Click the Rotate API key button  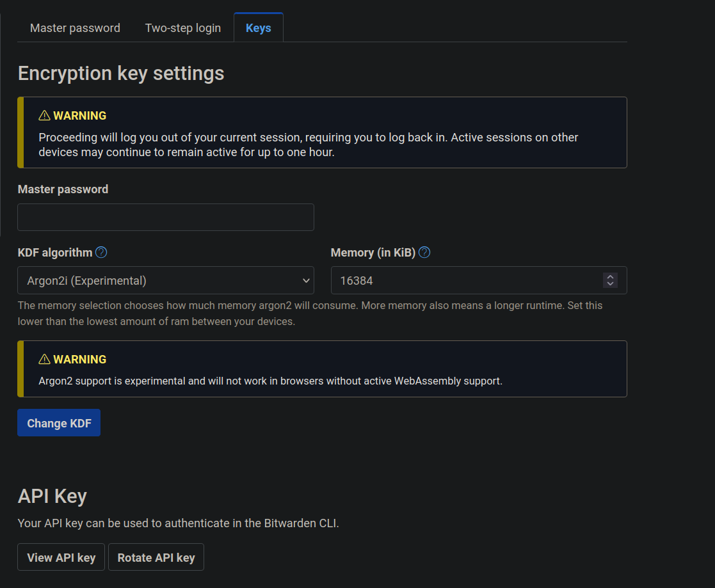pyautogui.click(x=156, y=557)
